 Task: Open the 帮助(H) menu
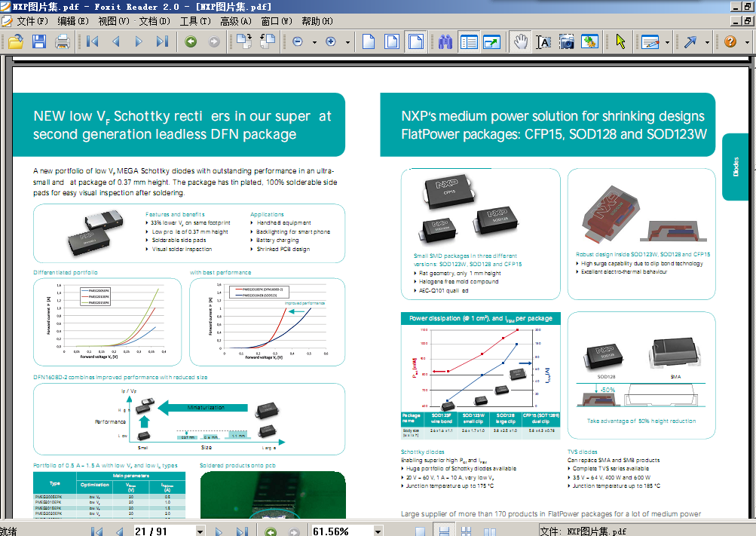317,21
